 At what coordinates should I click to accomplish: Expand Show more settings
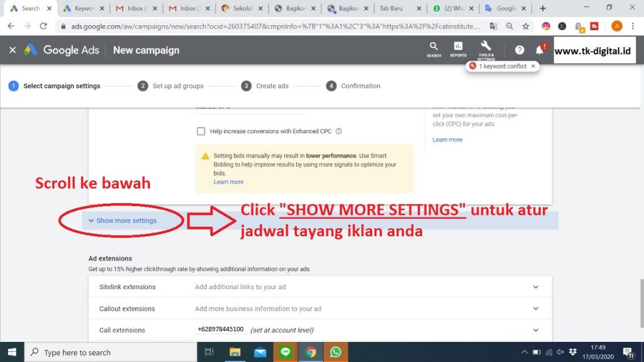click(123, 221)
